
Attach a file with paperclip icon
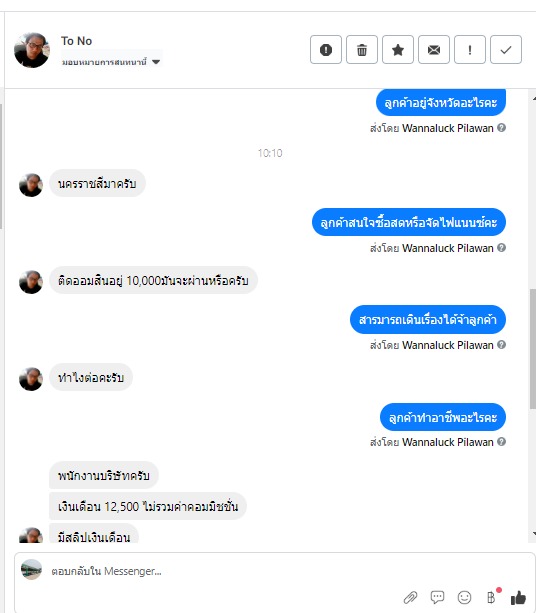tap(410, 597)
